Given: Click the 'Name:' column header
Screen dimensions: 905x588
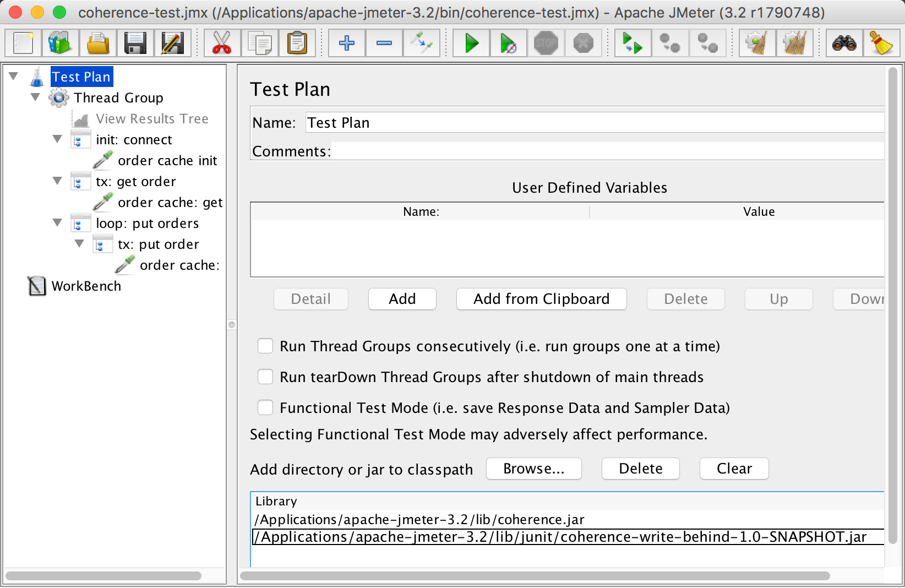Looking at the screenshot, I should (421, 211).
